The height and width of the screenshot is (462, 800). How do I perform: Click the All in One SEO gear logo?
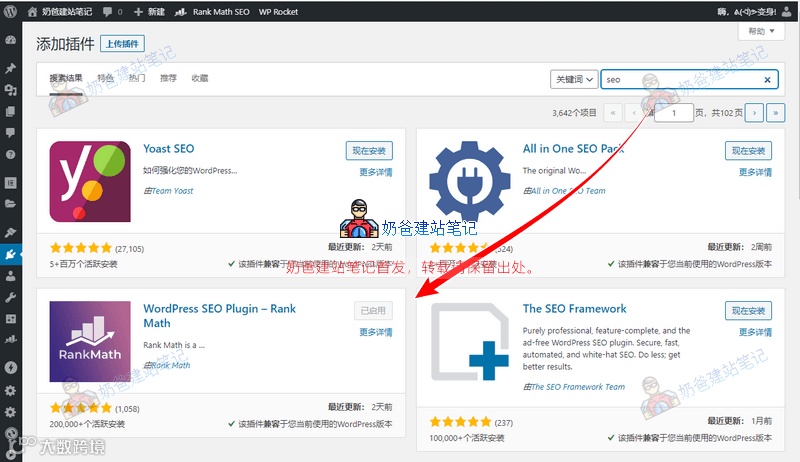click(x=469, y=182)
